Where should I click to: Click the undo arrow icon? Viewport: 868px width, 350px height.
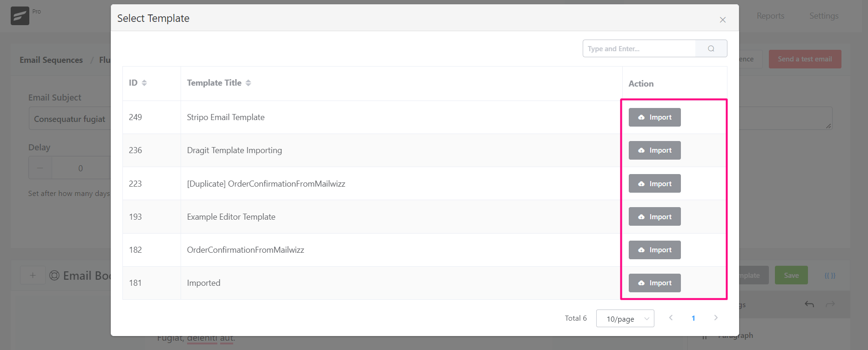click(x=809, y=304)
